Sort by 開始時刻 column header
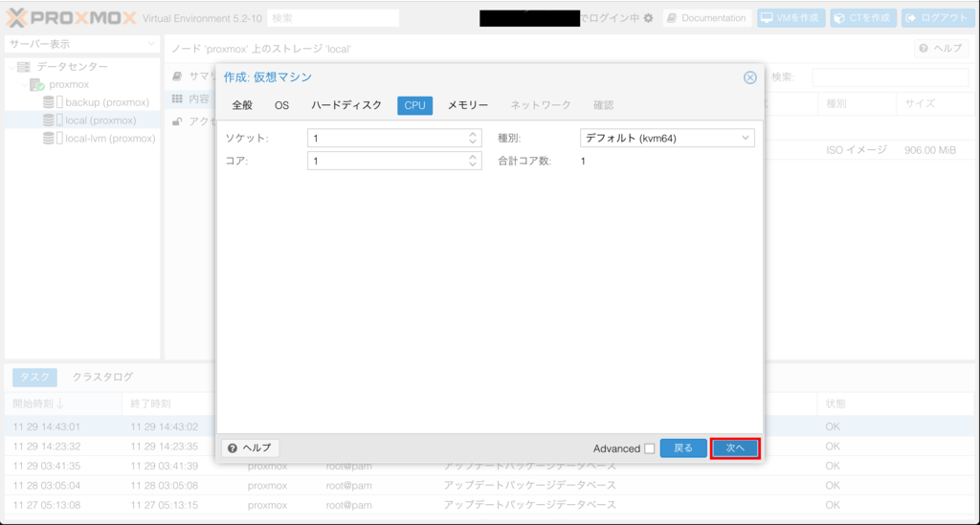The width and height of the screenshot is (980, 525). pos(63,404)
